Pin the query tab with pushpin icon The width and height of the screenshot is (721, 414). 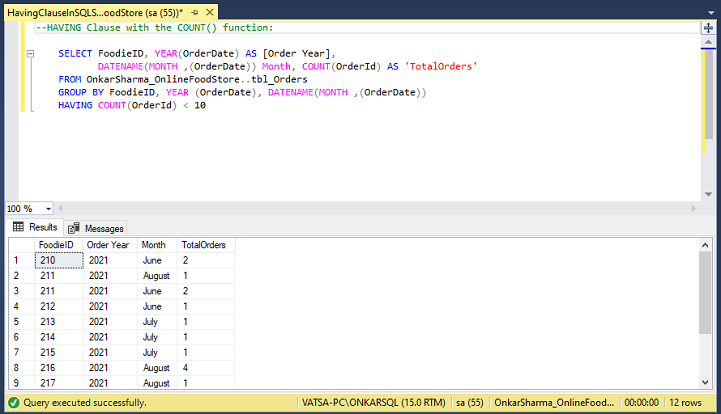(x=195, y=12)
